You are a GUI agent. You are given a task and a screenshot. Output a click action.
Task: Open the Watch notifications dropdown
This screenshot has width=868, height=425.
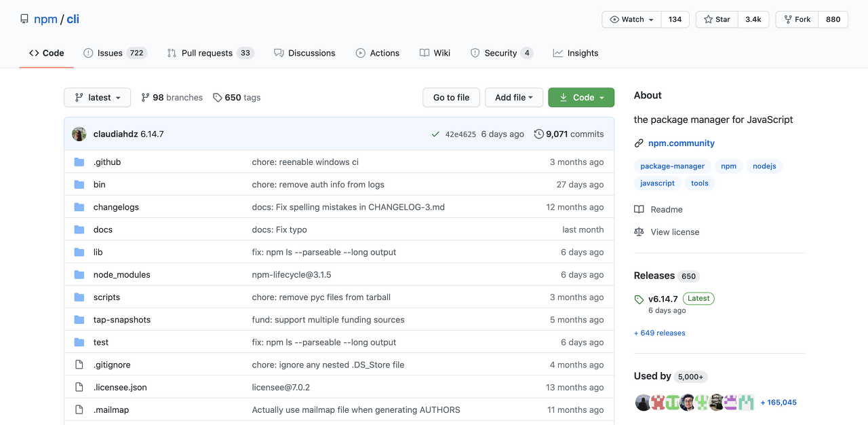click(x=632, y=20)
